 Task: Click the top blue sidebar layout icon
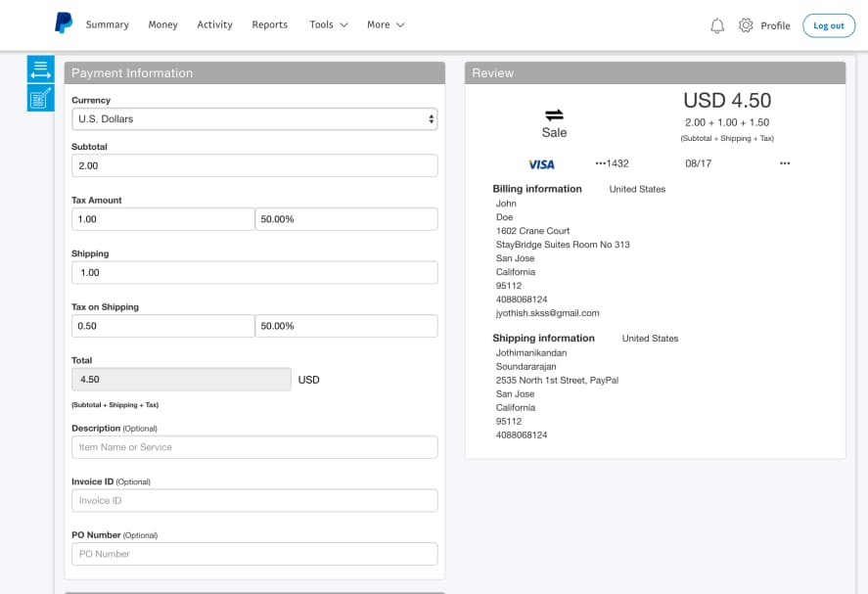(x=40, y=69)
